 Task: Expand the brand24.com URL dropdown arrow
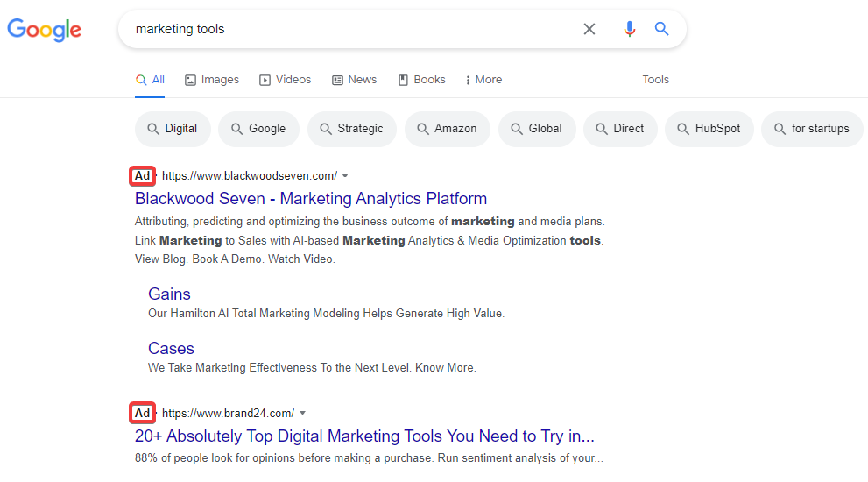(x=302, y=413)
